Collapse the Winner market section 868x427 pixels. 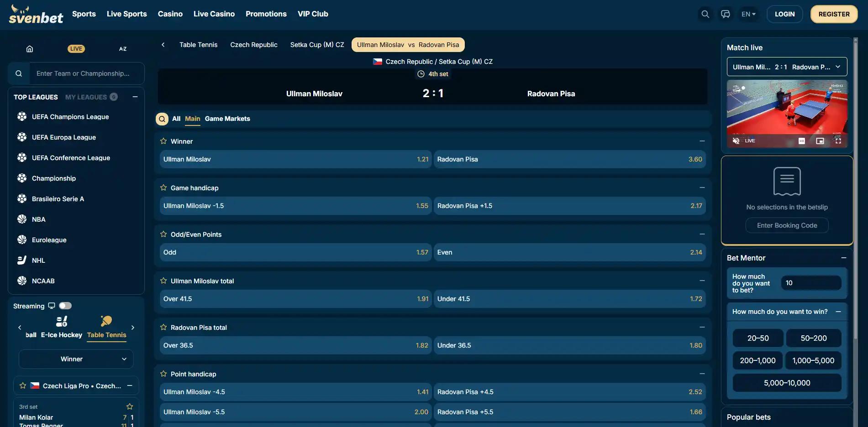point(702,141)
